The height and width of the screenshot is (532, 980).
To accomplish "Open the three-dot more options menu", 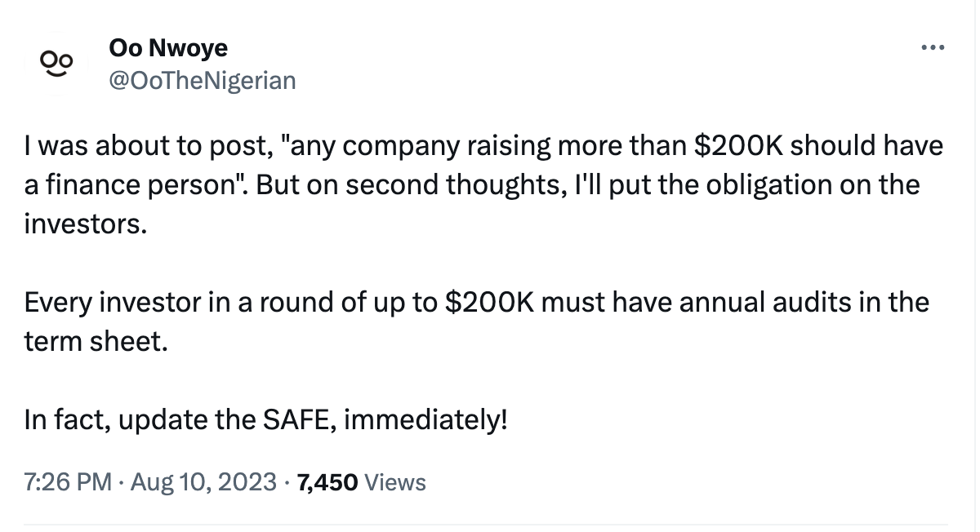I will [932, 49].
